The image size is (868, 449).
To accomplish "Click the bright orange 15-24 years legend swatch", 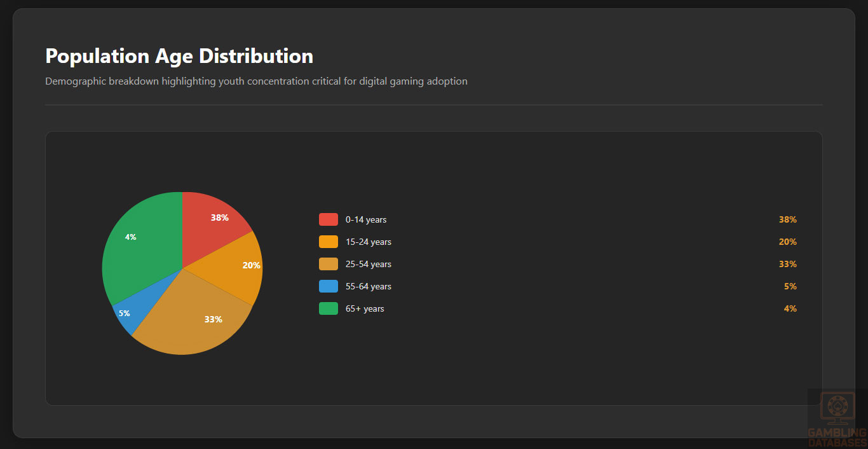I will [328, 242].
